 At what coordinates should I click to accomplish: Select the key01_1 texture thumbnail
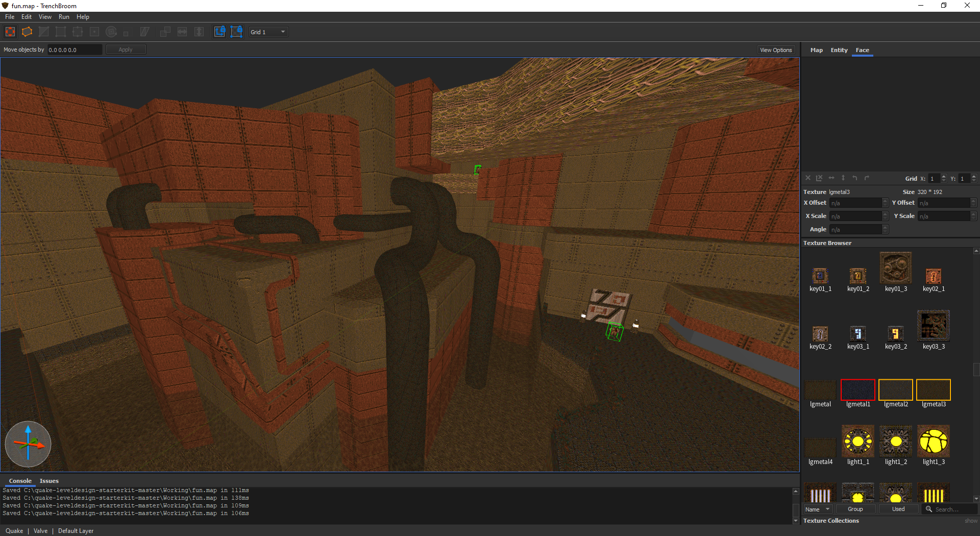point(820,276)
